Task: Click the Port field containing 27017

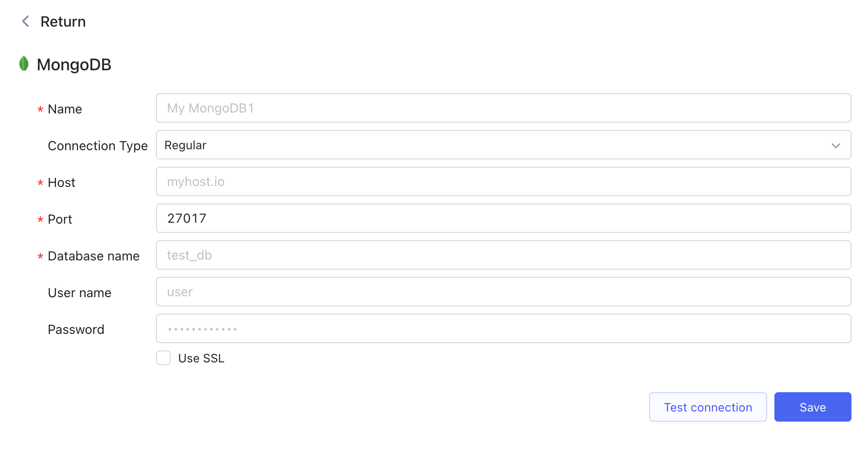Action: (x=503, y=218)
